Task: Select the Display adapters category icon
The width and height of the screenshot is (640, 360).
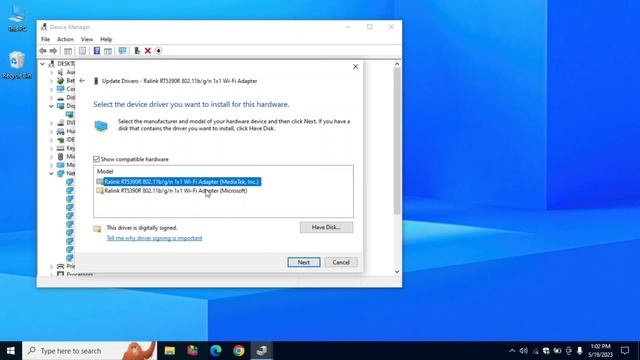Action: point(60,106)
